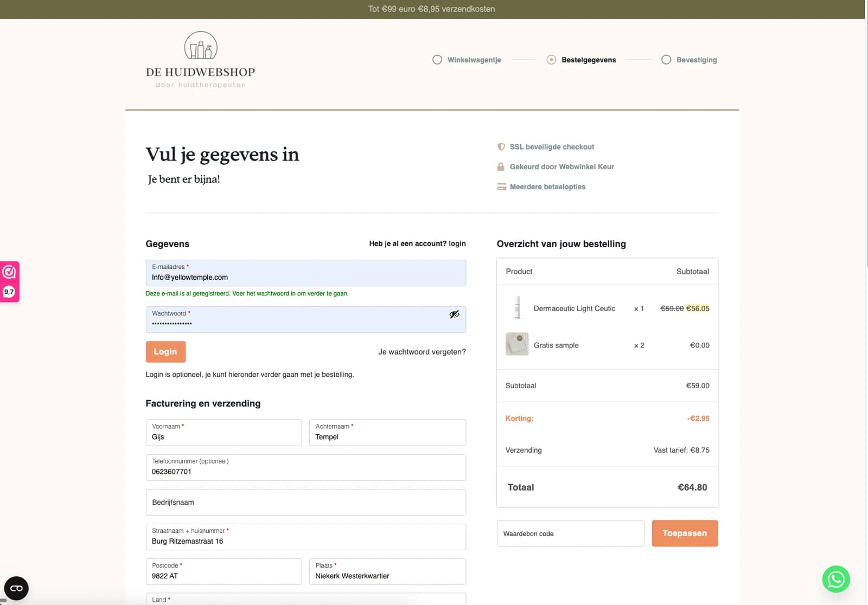
Task: Click the 'Totaal' row label
Action: click(x=521, y=487)
